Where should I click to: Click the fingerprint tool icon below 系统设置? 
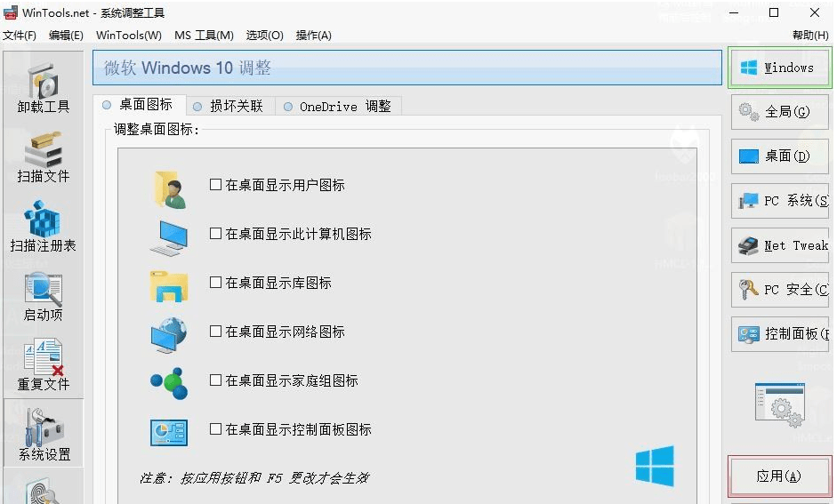click(x=44, y=492)
